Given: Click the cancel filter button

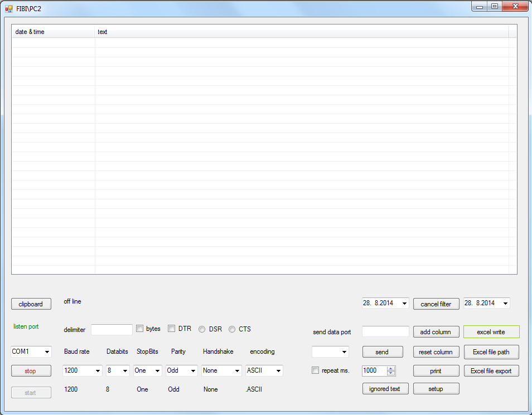Looking at the screenshot, I should (x=436, y=304).
